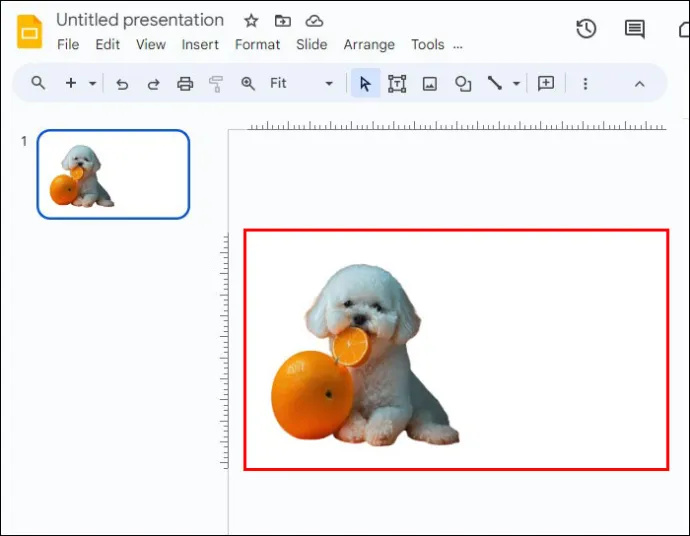Select the dog image on the slide
The width and height of the screenshot is (690, 536).
pos(365,355)
